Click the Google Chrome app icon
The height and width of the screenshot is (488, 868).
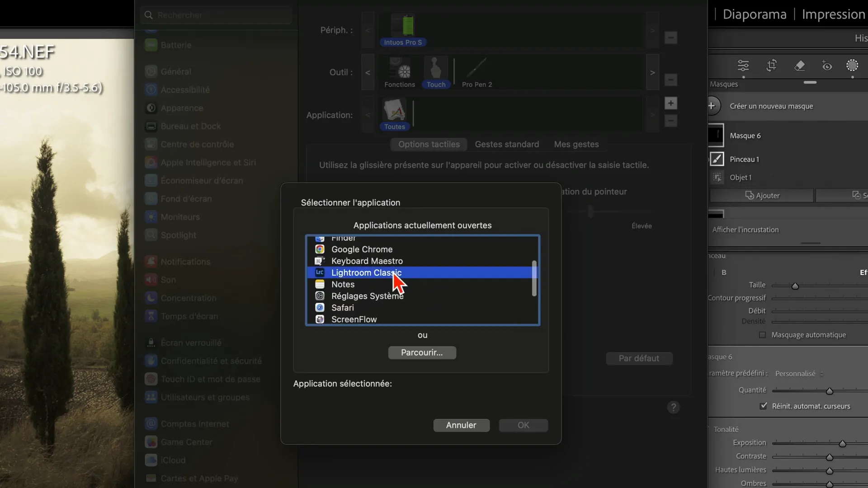coord(320,249)
